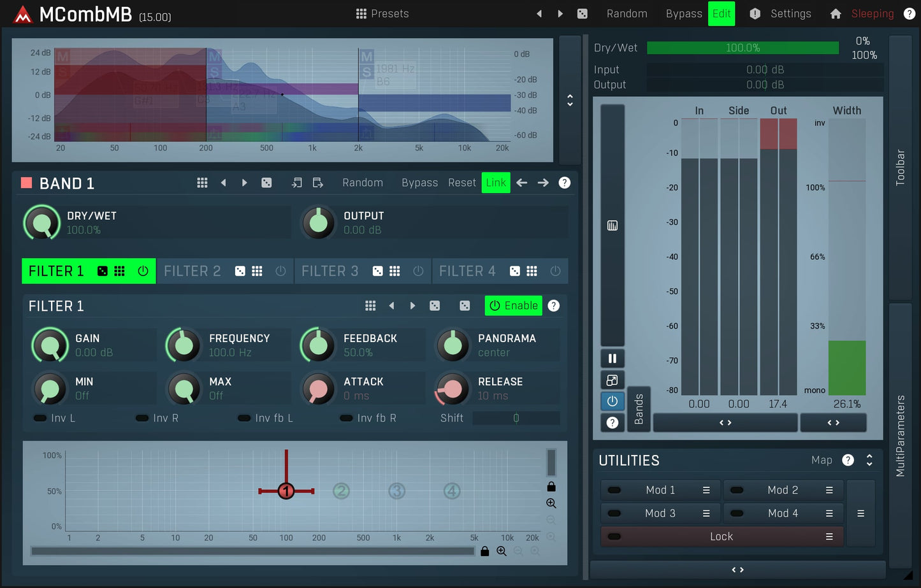Expand the Utilities panel arrows
This screenshot has width=921, height=588.
(869, 461)
